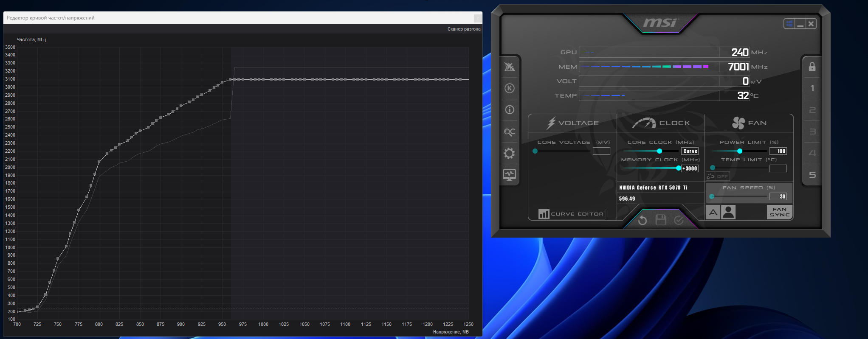
Task: Load profile slot 5
Action: point(812,175)
